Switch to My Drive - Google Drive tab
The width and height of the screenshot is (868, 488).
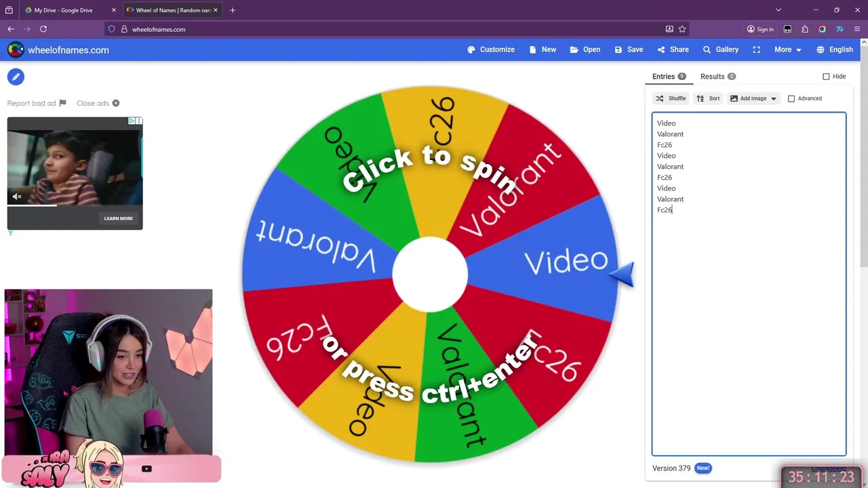[63, 10]
